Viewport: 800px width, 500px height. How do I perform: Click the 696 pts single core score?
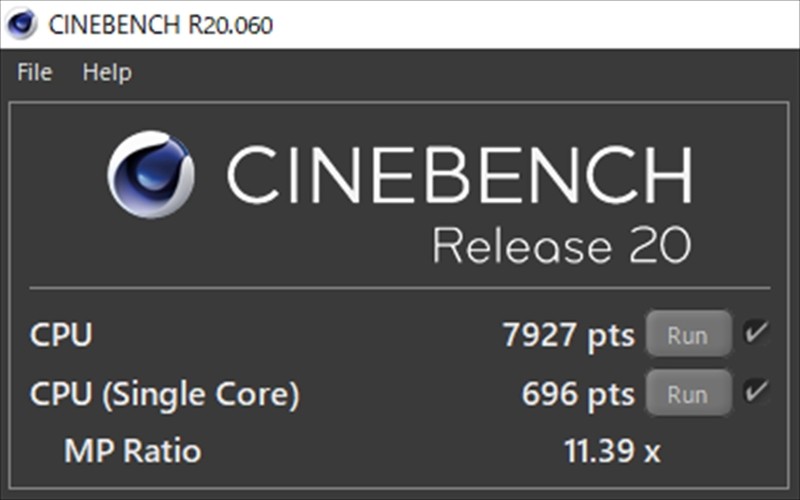pos(578,394)
